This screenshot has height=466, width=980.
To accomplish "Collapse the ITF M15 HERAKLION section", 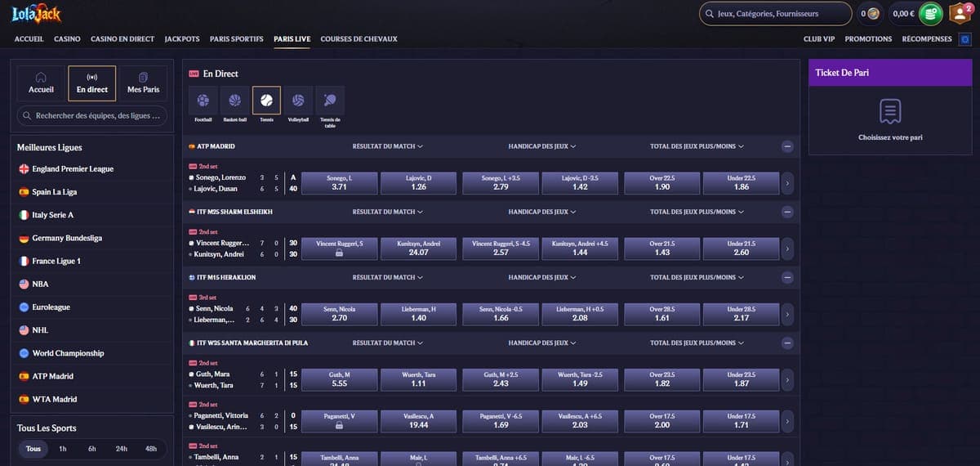I will pos(787,277).
